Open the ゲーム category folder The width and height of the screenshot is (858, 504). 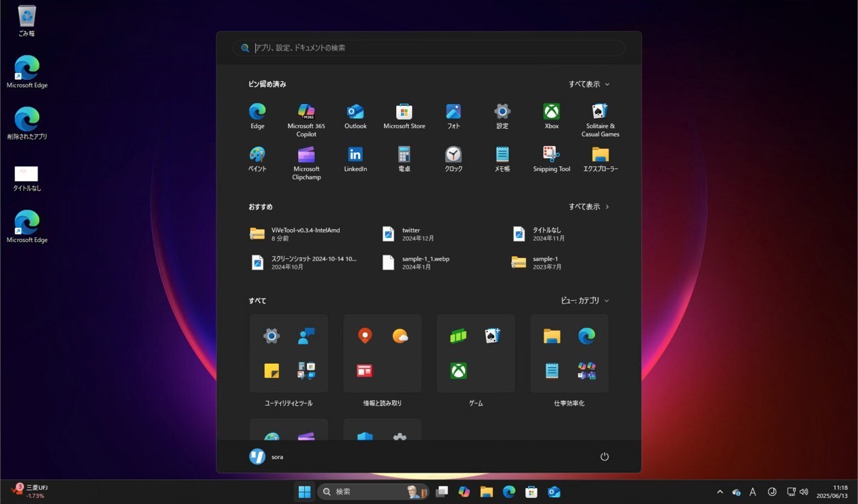[476, 353]
